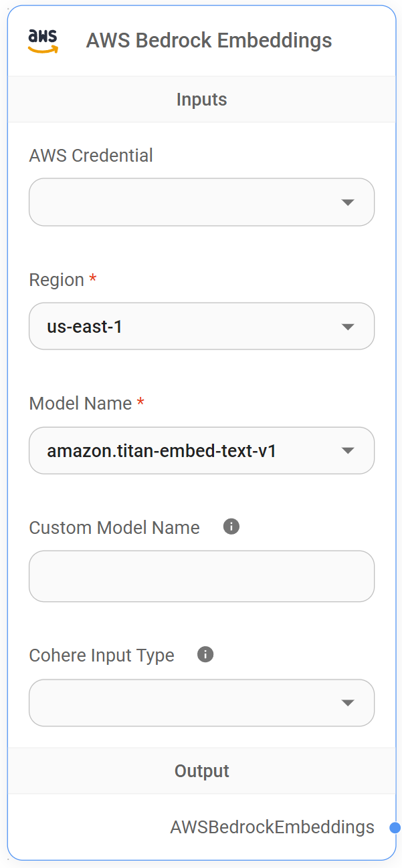The height and width of the screenshot is (868, 402).
Task: Click the blue output connection dot
Action: click(394, 827)
